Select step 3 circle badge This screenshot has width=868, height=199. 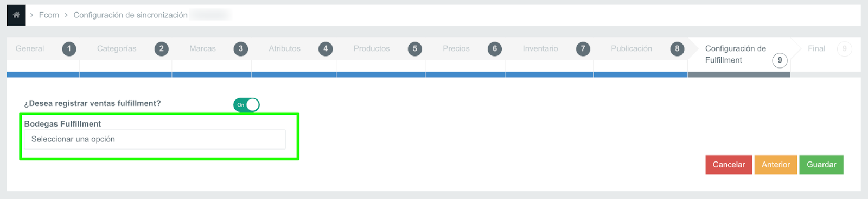point(241,49)
